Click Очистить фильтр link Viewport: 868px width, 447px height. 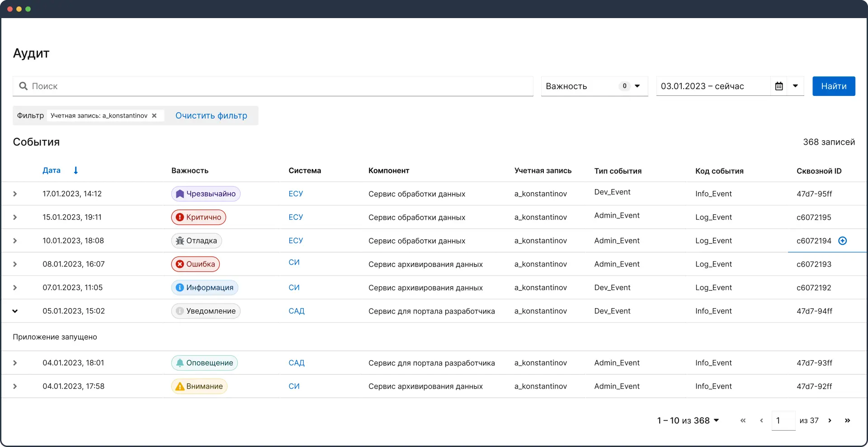pos(211,115)
